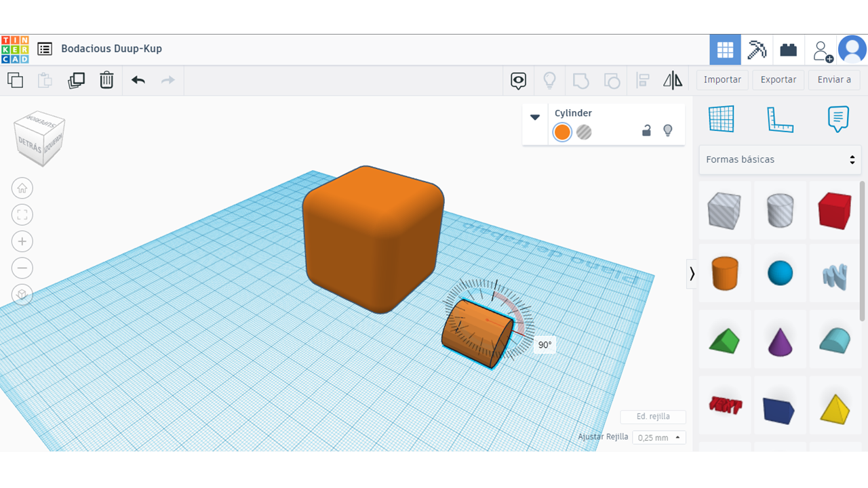Paste from the clipboard icon
The image size is (868, 488).
[x=45, y=80]
